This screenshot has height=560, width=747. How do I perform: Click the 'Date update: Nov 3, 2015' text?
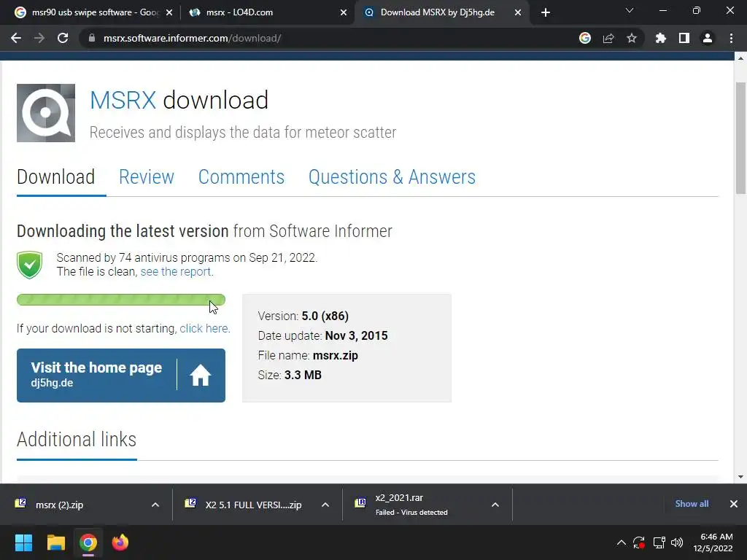point(323,335)
